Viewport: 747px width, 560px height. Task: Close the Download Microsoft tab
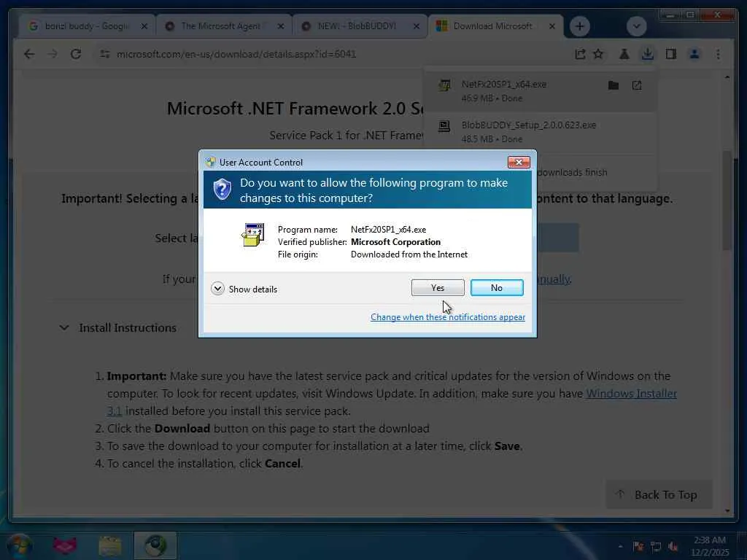[552, 26]
